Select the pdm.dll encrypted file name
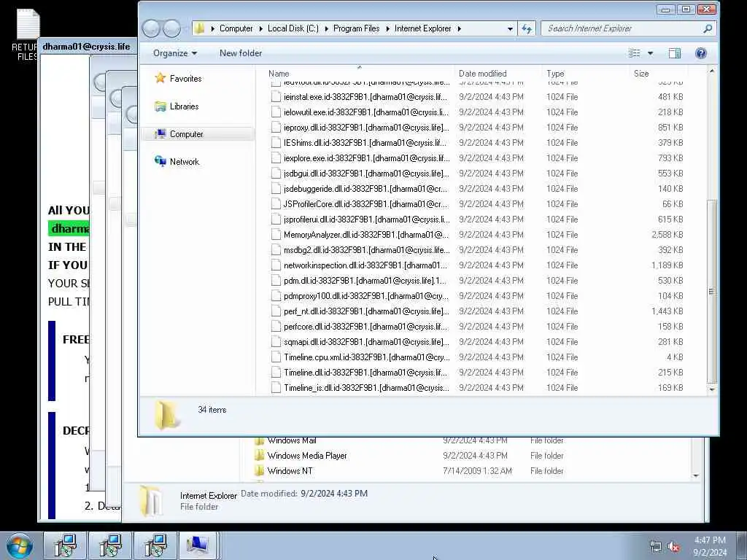Screen dimensions: 747x560 click(365, 281)
